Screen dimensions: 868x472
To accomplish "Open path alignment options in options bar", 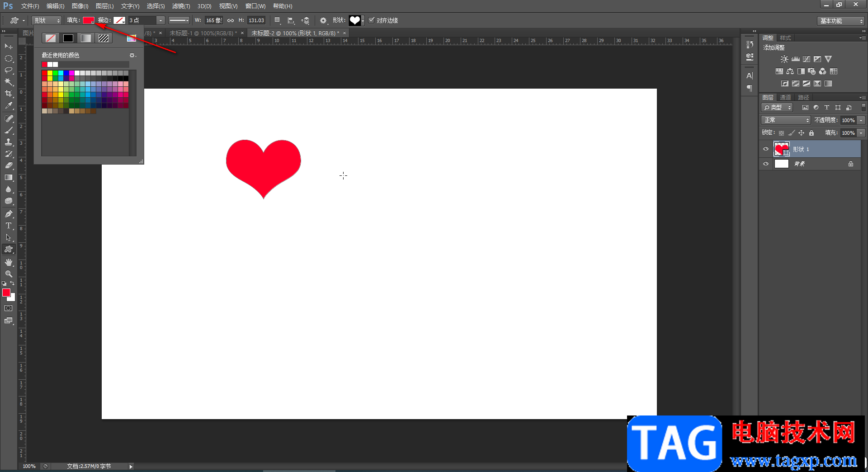I will (291, 20).
